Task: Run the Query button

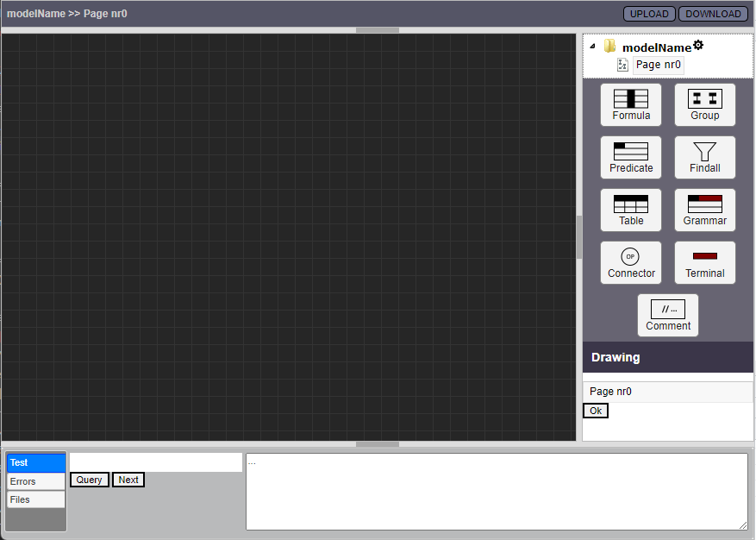Action: 89,480
